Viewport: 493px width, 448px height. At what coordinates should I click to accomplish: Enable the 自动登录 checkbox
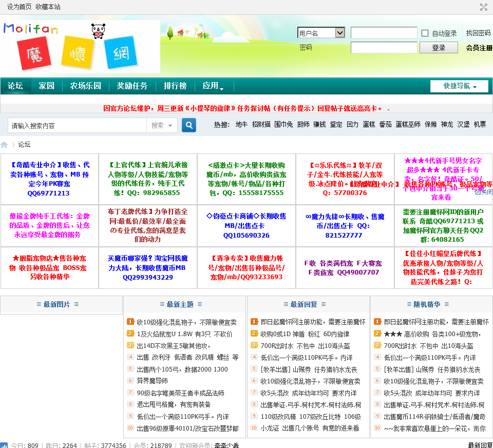(425, 33)
